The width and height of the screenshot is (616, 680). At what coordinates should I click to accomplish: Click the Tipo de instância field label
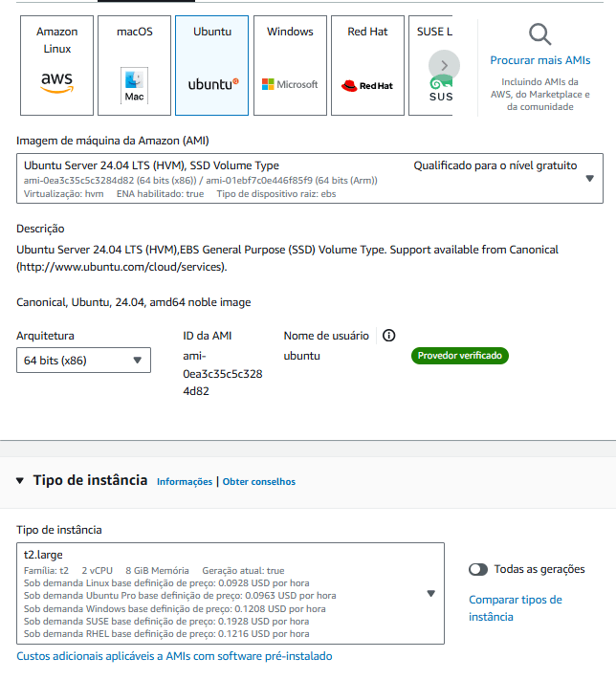[59, 530]
